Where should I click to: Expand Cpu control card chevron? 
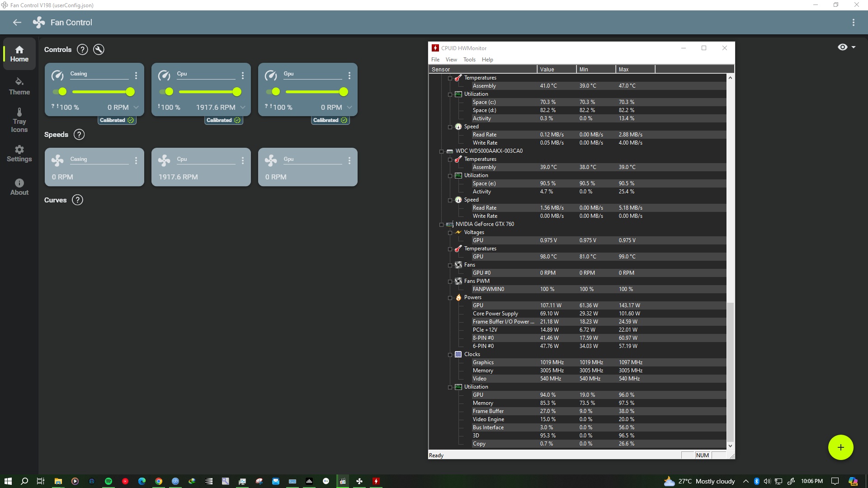pyautogui.click(x=243, y=108)
